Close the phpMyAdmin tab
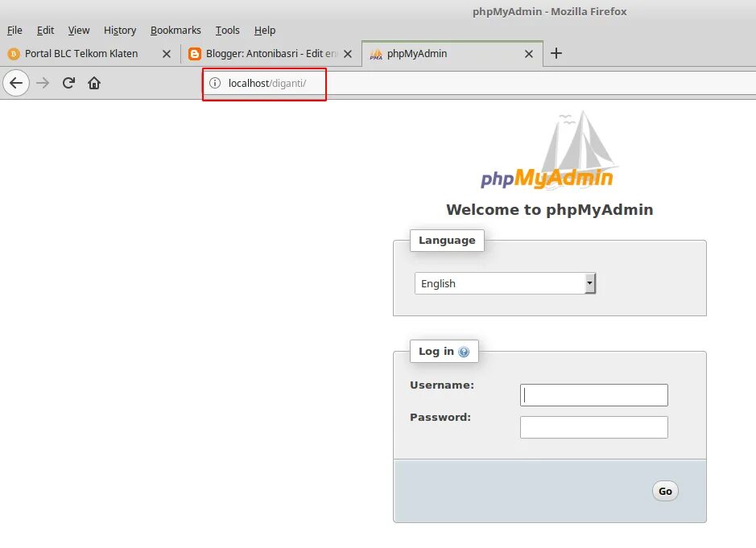Viewport: 756px width, 548px height. (x=529, y=53)
